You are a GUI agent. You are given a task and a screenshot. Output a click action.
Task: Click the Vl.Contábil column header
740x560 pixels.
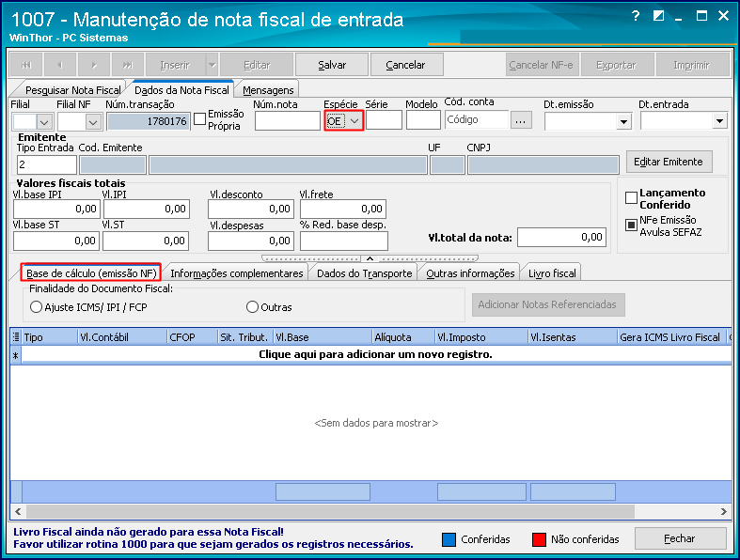click(121, 337)
